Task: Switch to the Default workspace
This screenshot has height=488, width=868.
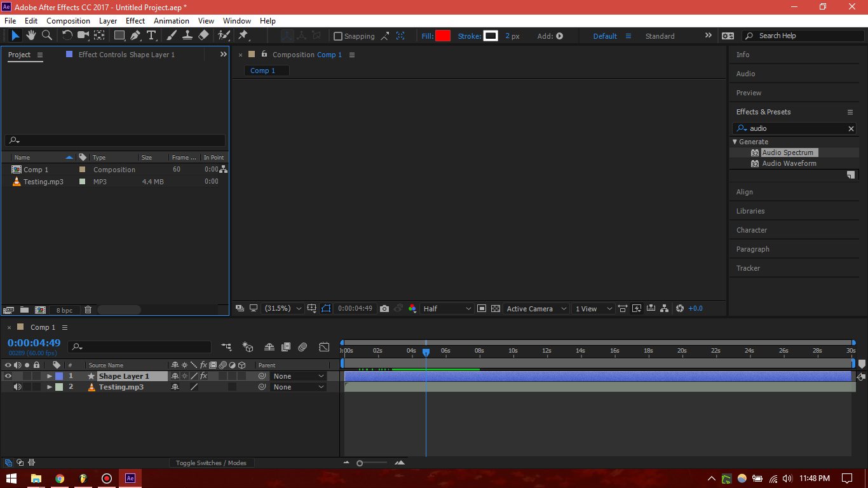Action: pyautogui.click(x=605, y=36)
